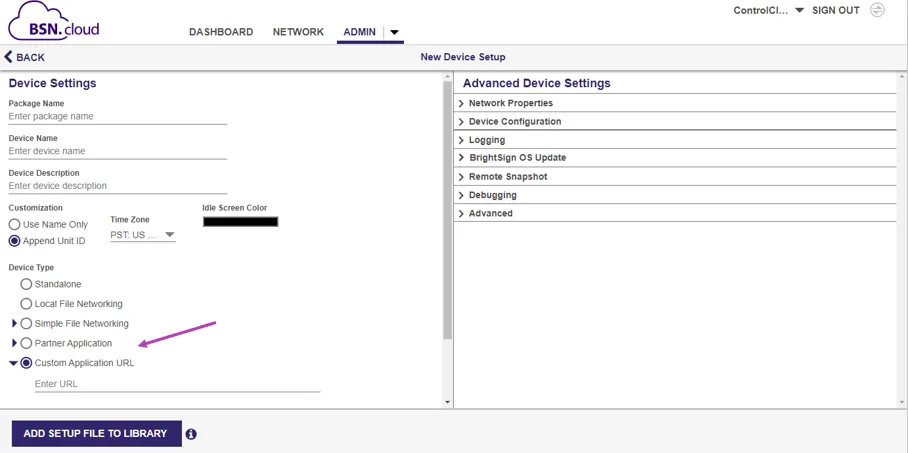
Task: Click the Package Name input field
Action: (118, 116)
